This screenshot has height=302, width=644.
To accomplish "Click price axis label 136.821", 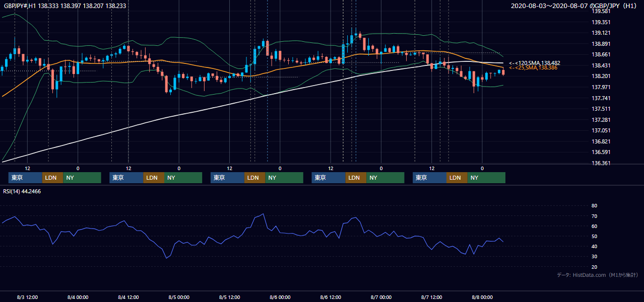I will coord(601,141).
